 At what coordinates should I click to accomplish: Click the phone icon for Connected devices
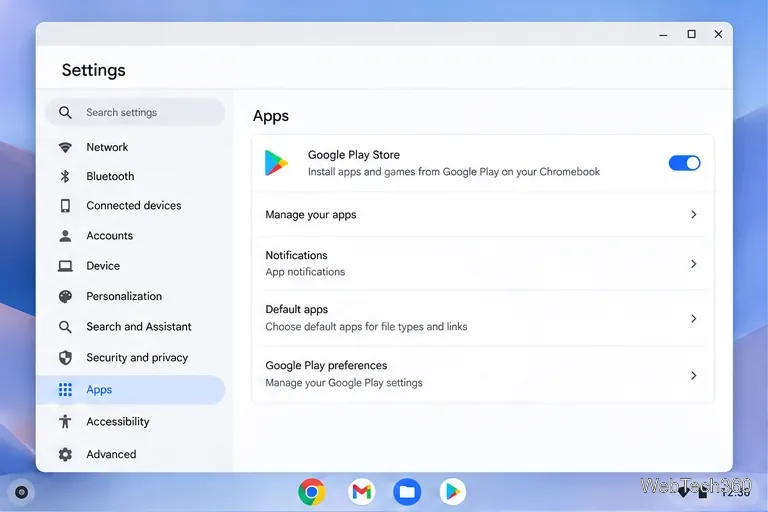[x=65, y=206]
